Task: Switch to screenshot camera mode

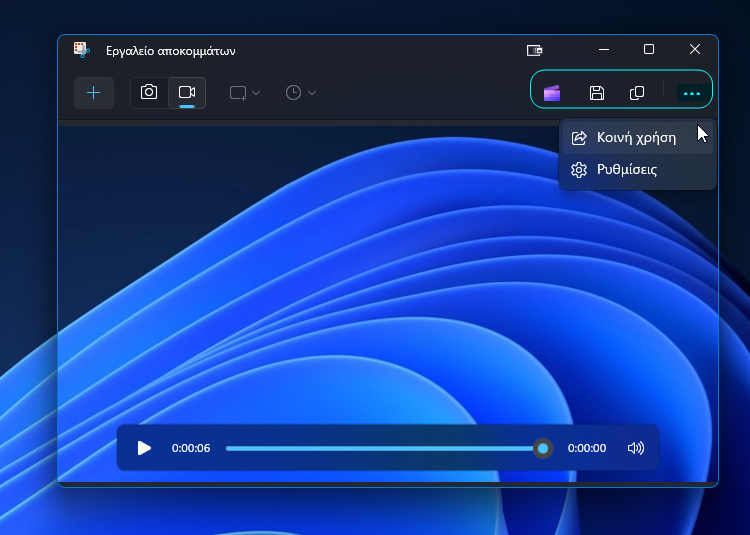Action: pos(149,92)
